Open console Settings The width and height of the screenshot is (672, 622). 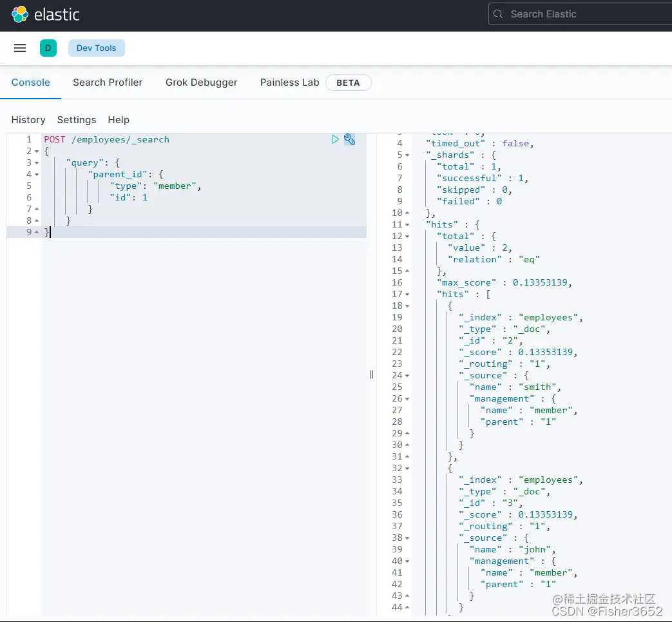[77, 120]
